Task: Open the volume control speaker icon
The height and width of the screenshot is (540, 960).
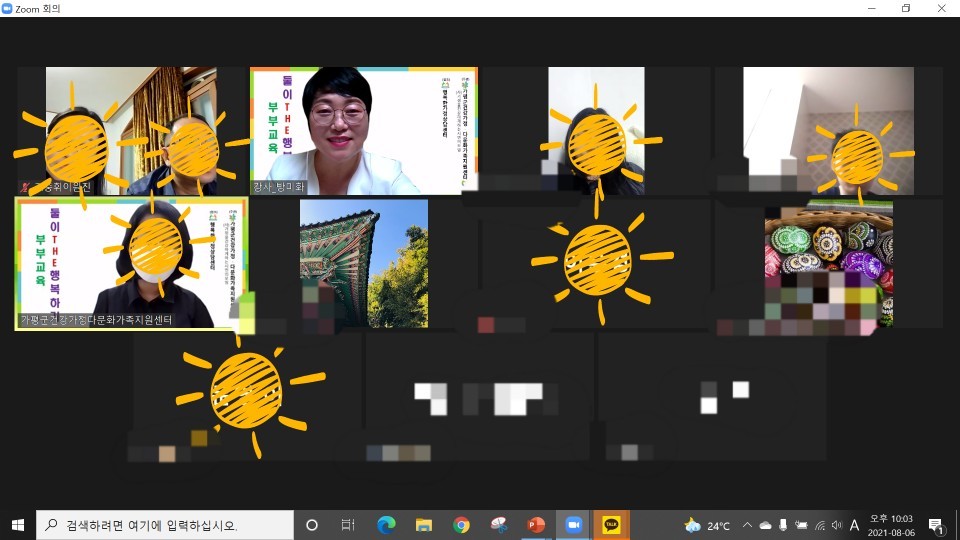Action: (836, 526)
